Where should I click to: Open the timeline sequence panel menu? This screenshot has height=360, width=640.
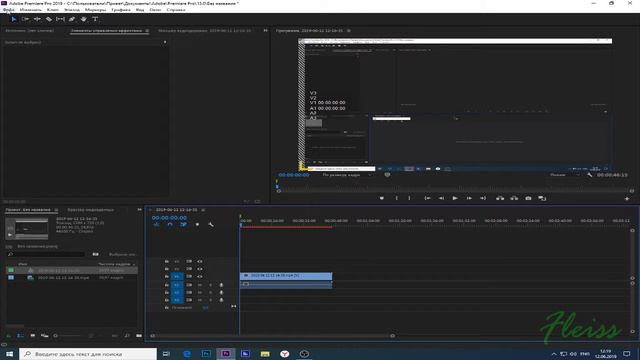tap(203, 210)
